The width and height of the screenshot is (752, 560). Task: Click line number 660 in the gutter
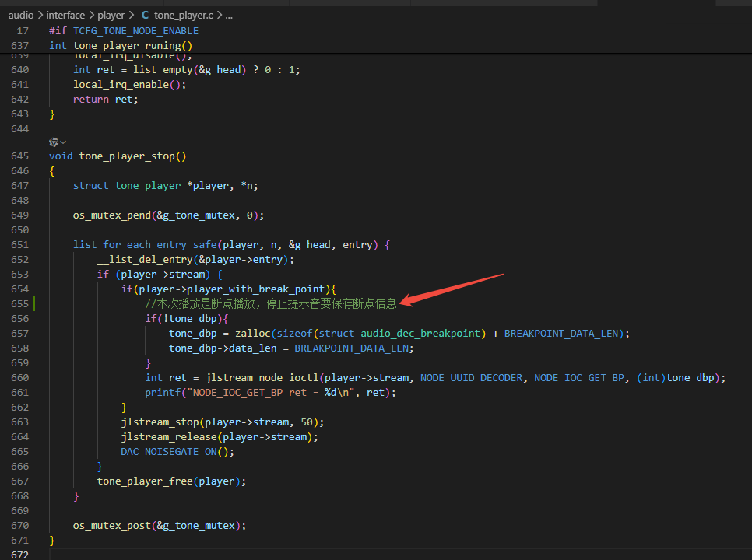pyautogui.click(x=19, y=377)
